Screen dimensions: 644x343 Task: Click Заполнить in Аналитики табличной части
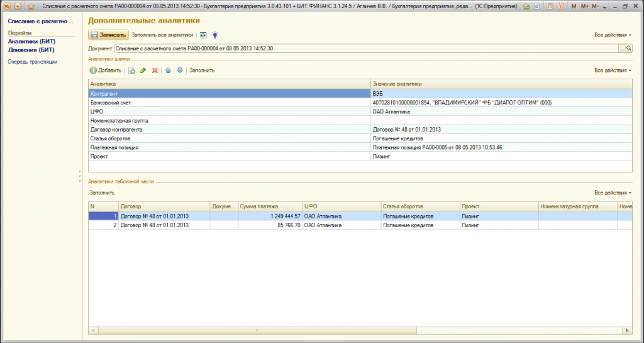(x=103, y=193)
